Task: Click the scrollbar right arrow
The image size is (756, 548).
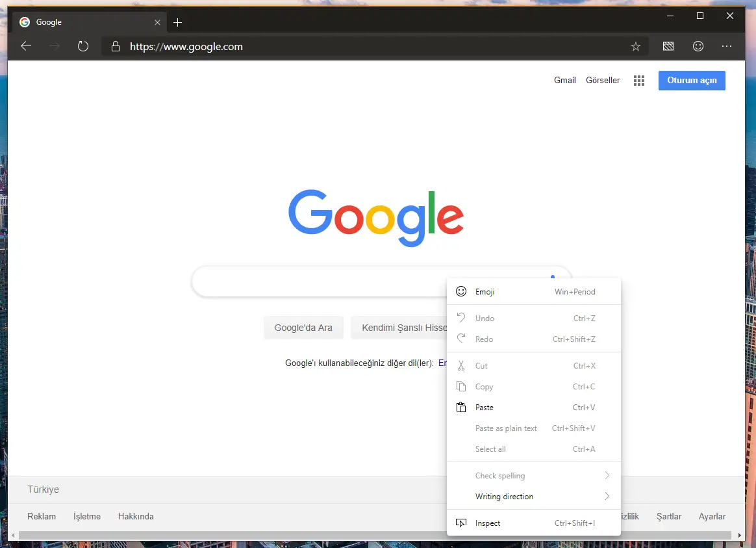Action: pos(739,535)
